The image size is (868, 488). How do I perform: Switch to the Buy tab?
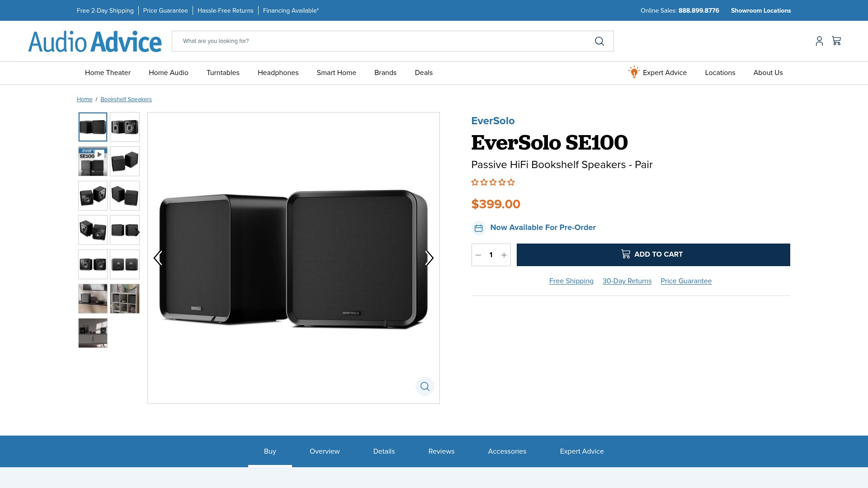[x=270, y=451]
